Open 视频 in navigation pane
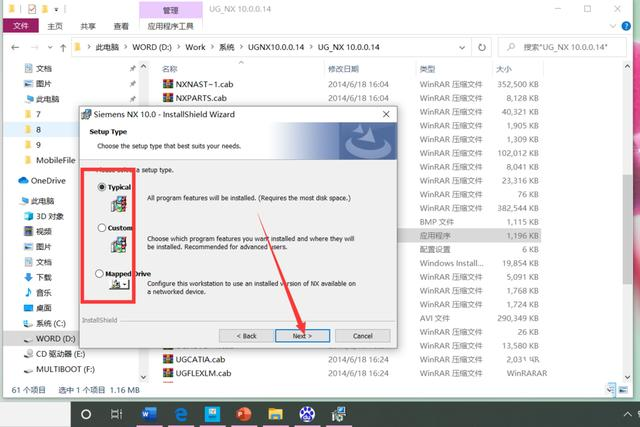 [x=38, y=231]
